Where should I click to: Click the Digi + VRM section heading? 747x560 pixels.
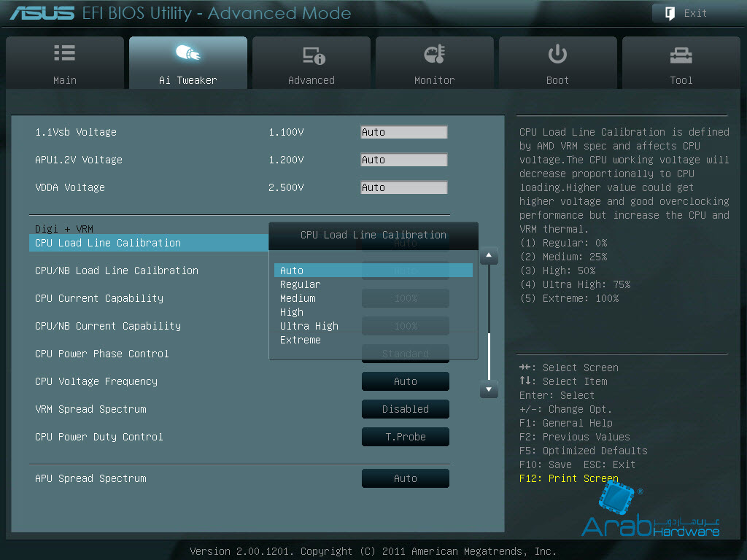click(64, 228)
